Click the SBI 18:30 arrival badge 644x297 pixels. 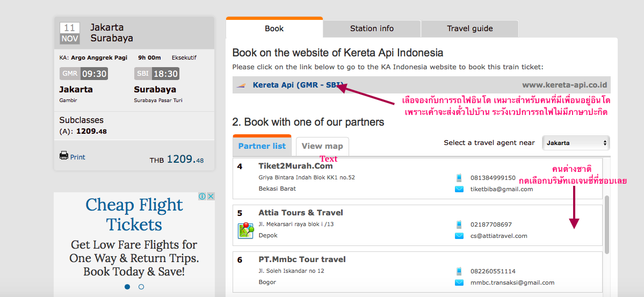pos(156,74)
